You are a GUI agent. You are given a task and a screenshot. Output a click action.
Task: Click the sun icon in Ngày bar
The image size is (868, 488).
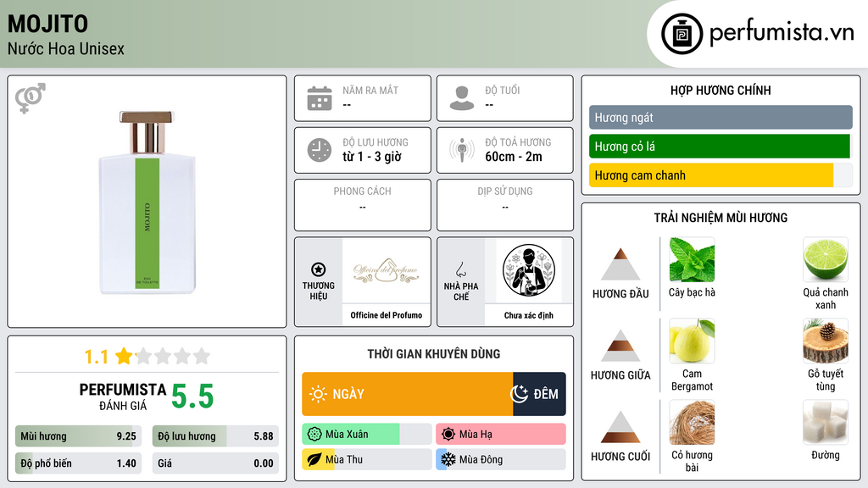[x=318, y=394]
